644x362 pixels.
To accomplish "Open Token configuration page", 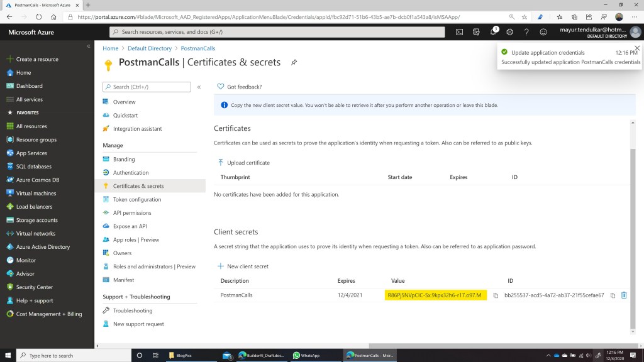I will (x=136, y=199).
